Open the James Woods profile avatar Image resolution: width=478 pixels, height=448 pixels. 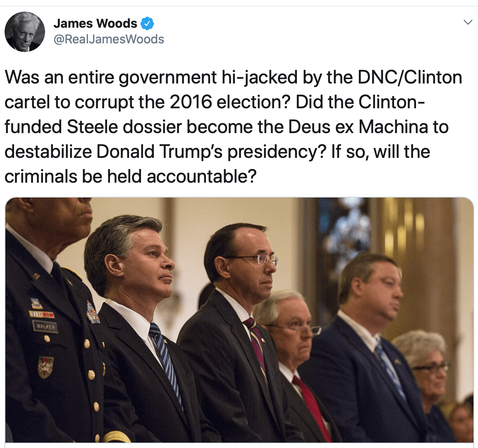tap(25, 32)
